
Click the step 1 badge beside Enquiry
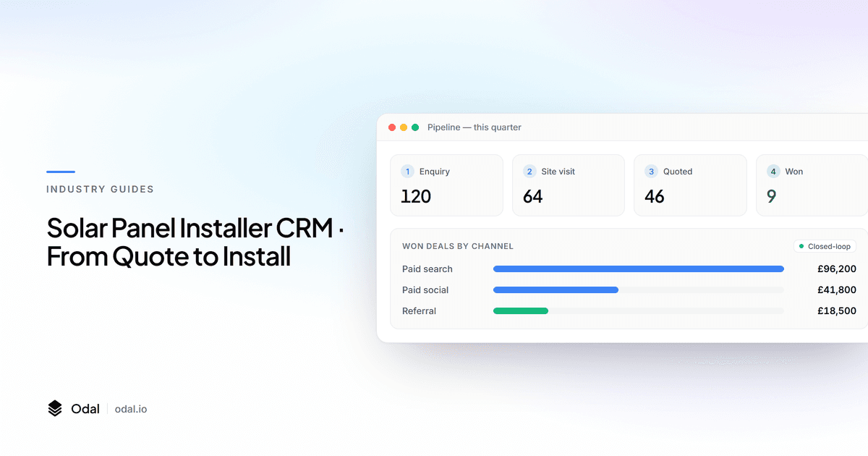tap(407, 172)
